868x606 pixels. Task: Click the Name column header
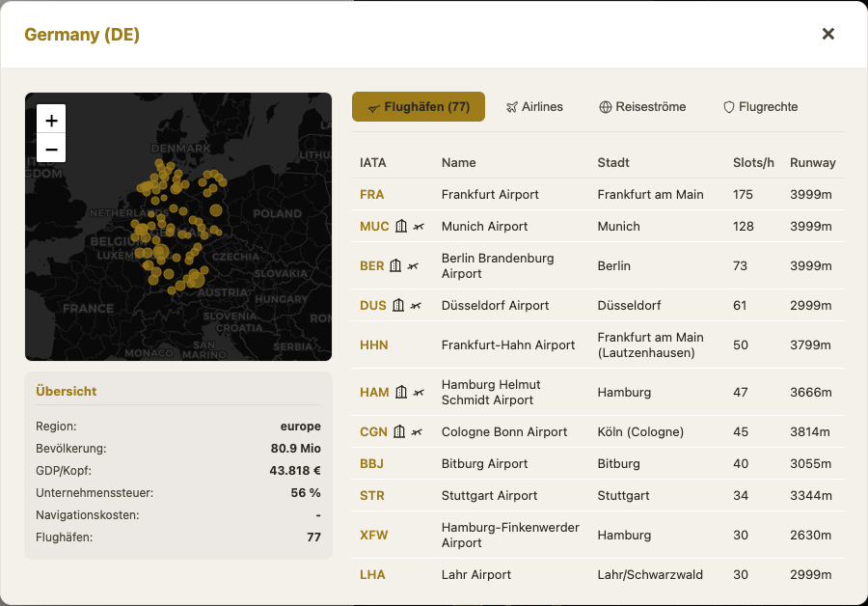(x=459, y=162)
